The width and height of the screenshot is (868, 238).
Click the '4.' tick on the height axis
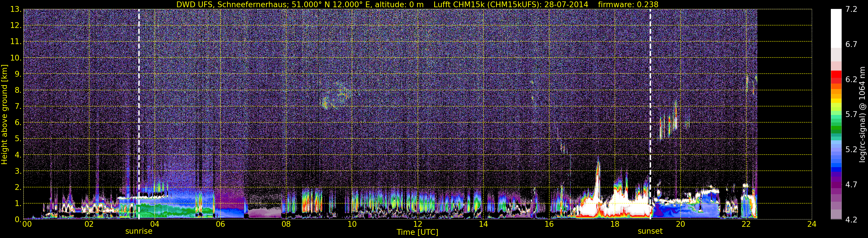coord(18,155)
